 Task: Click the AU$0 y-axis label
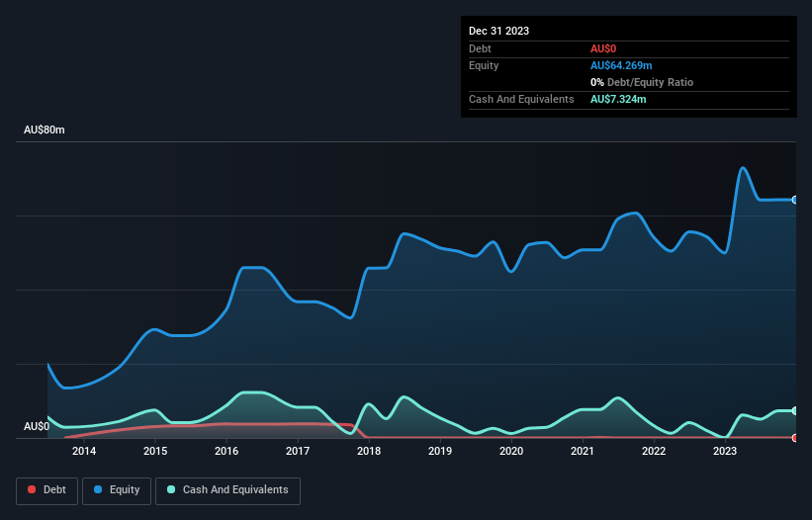[x=37, y=426]
